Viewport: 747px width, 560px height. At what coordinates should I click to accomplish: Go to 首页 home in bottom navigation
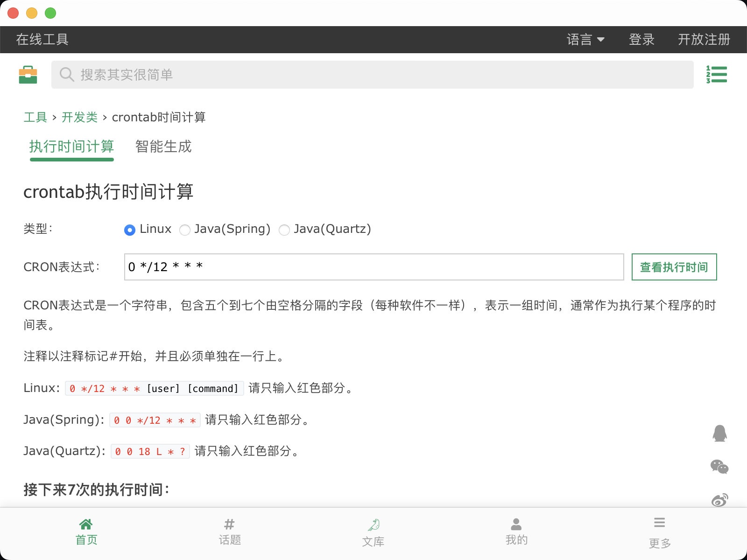[x=86, y=532]
